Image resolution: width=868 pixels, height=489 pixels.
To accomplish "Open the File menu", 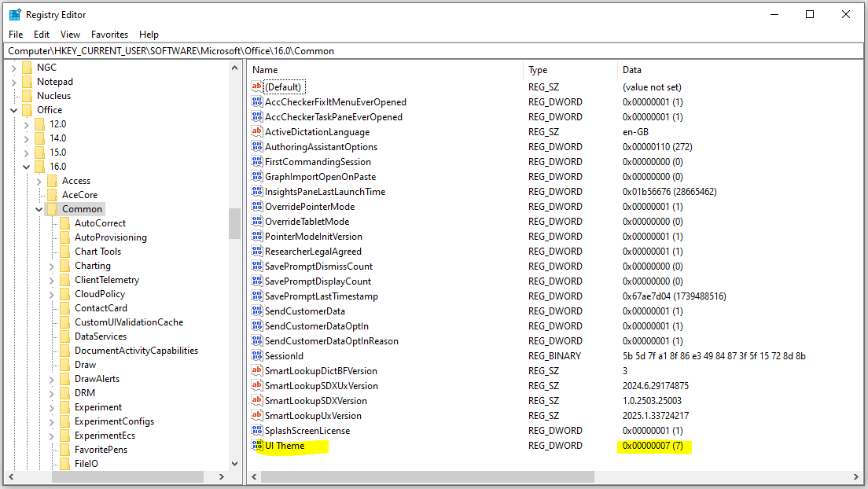I will 16,35.
